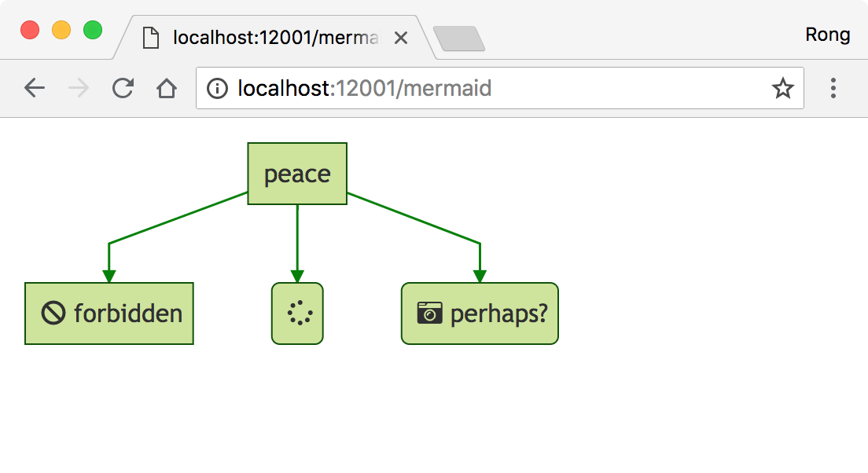Click the blank new tab stub

point(460,39)
